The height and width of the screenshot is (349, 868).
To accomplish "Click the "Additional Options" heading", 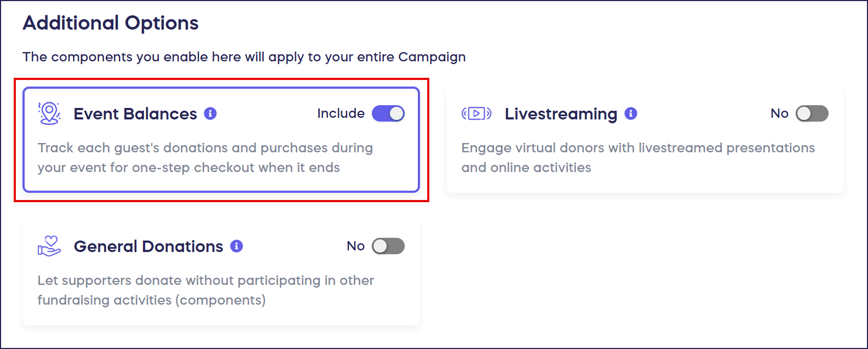I will (x=111, y=23).
